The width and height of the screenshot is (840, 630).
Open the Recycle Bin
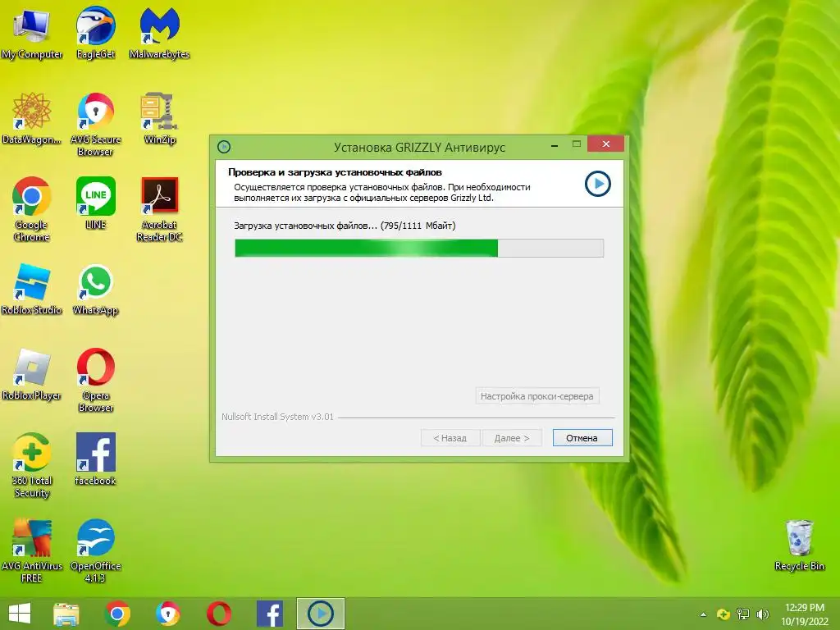point(799,546)
